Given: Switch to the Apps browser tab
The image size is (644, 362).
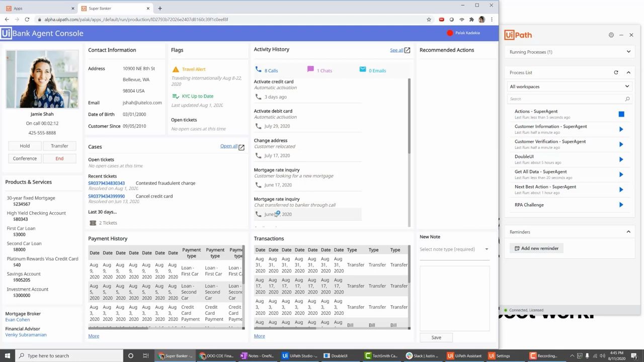Looking at the screenshot, I should tap(40, 9).
